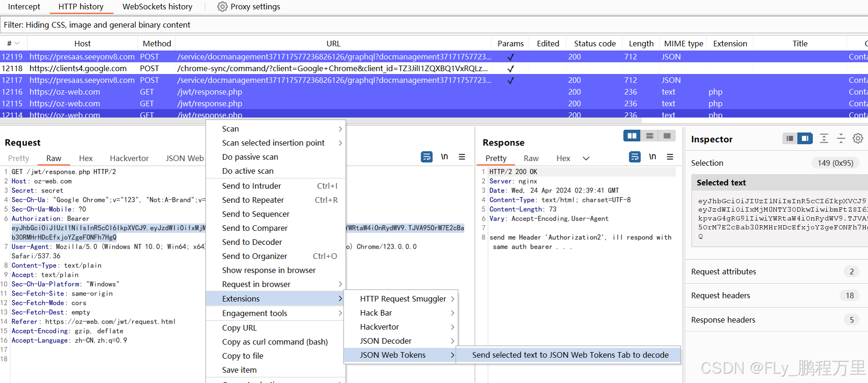
Task: Open request JSON Web tab
Action: pos(185,158)
